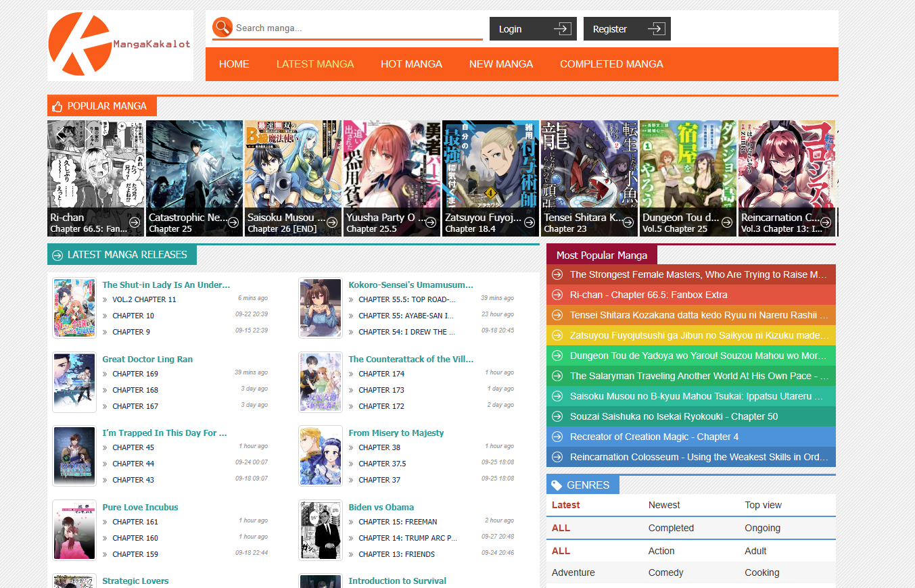915x588 pixels.
Task: Open From Misery to Majesty title
Action: [x=396, y=433]
